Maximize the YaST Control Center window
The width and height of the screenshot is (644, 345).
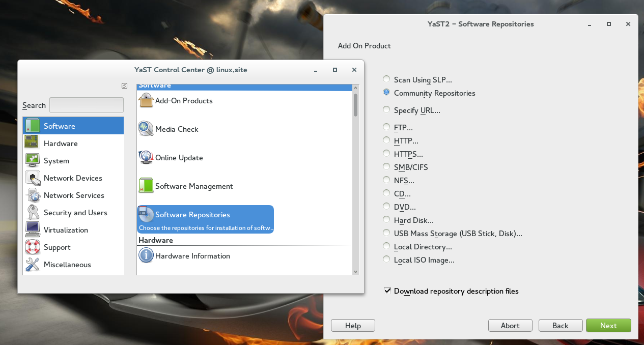click(335, 70)
